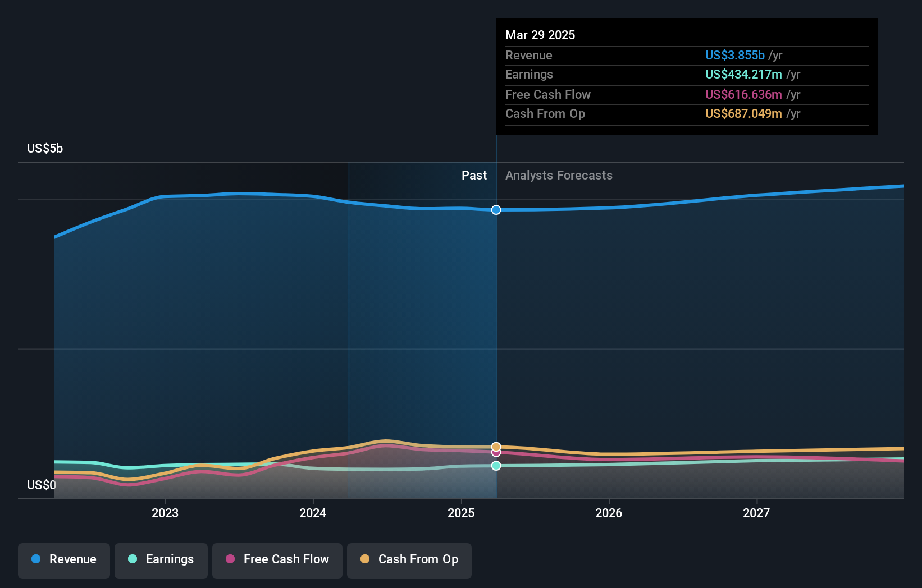The image size is (922, 588).
Task: Click the Earnings row label in tooltip
Action: click(x=529, y=74)
